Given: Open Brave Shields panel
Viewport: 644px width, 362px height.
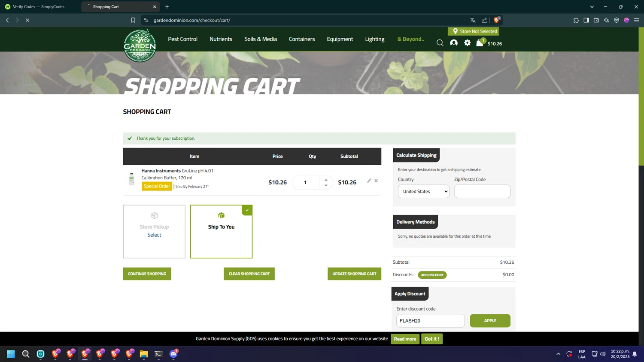Looking at the screenshot, I should tap(497, 20).
